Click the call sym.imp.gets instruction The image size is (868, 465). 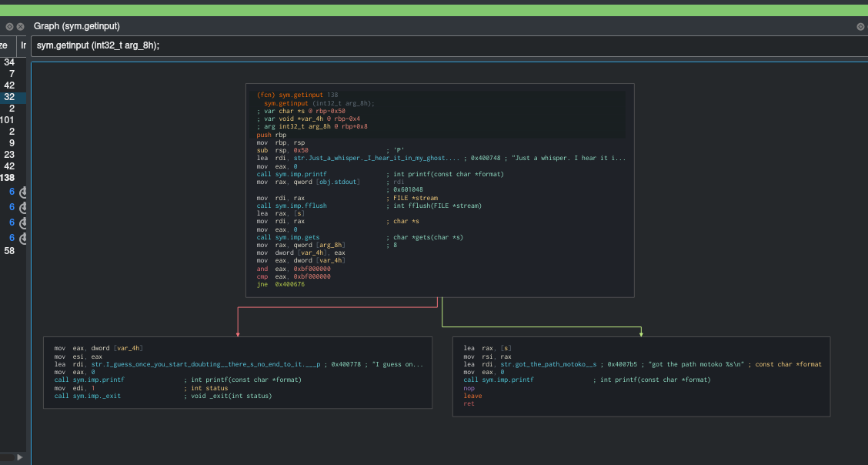point(289,237)
